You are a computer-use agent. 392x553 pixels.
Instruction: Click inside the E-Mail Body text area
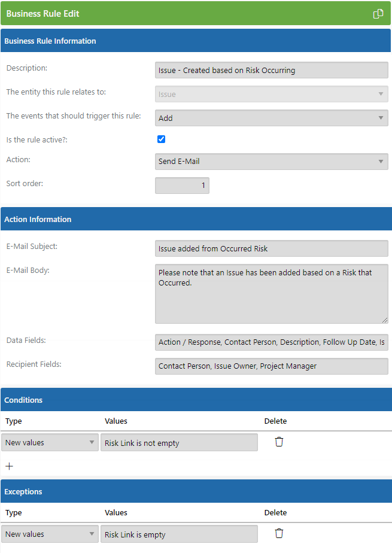point(272,294)
